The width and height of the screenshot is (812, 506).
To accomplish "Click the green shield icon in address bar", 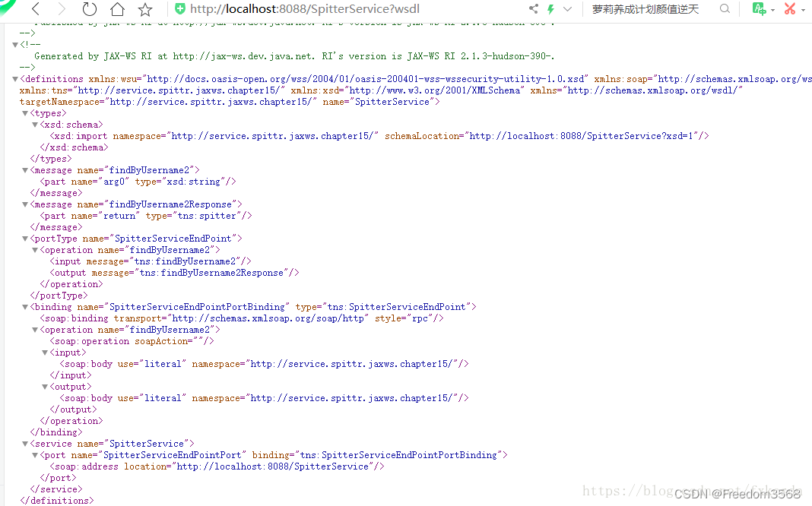I will [x=179, y=8].
